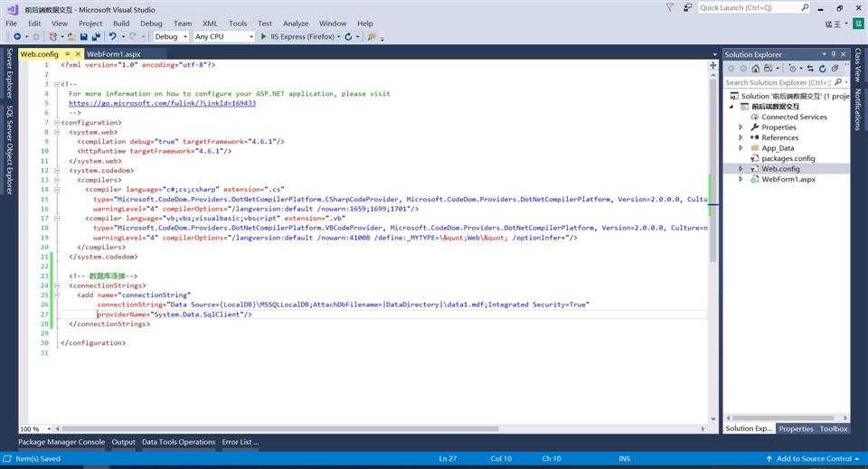Click the New Project toolbar icon

[x=52, y=36]
